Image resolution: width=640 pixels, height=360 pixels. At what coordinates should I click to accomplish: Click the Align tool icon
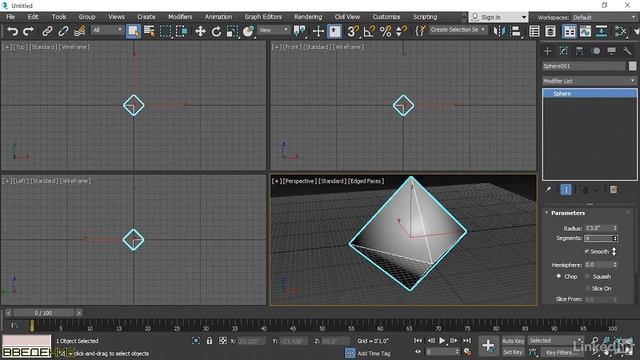[516, 31]
